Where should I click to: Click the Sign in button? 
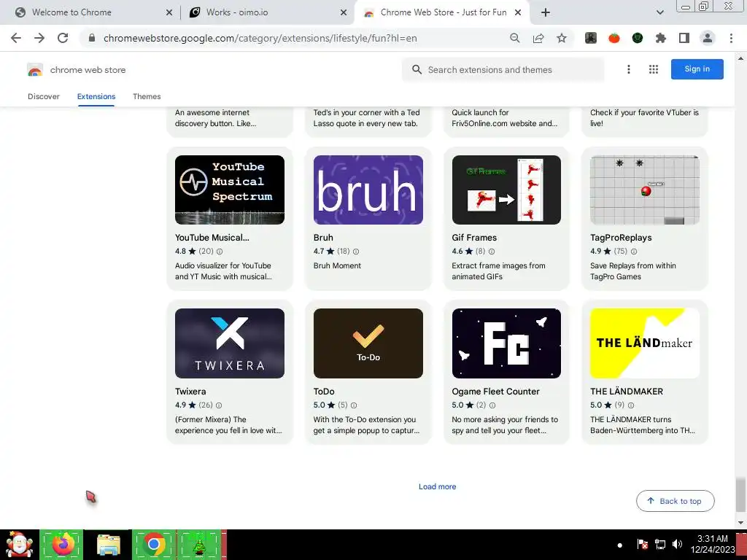[697, 69]
